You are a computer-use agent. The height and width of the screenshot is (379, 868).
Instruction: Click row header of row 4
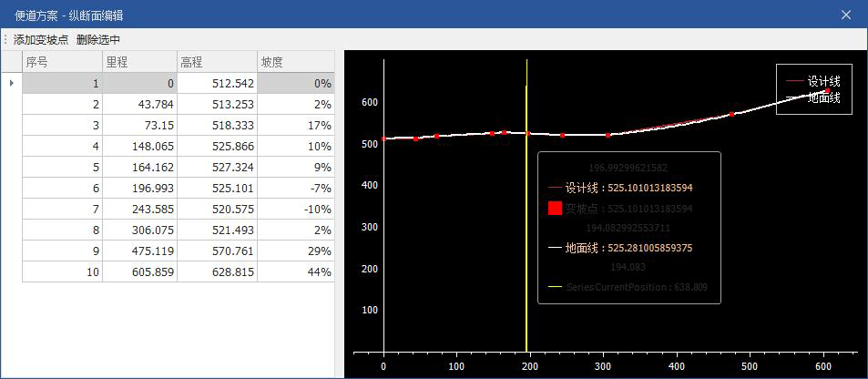pyautogui.click(x=12, y=147)
